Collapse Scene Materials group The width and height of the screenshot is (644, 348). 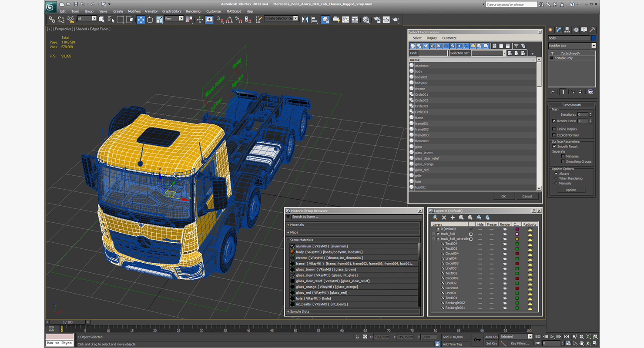tap(288, 240)
